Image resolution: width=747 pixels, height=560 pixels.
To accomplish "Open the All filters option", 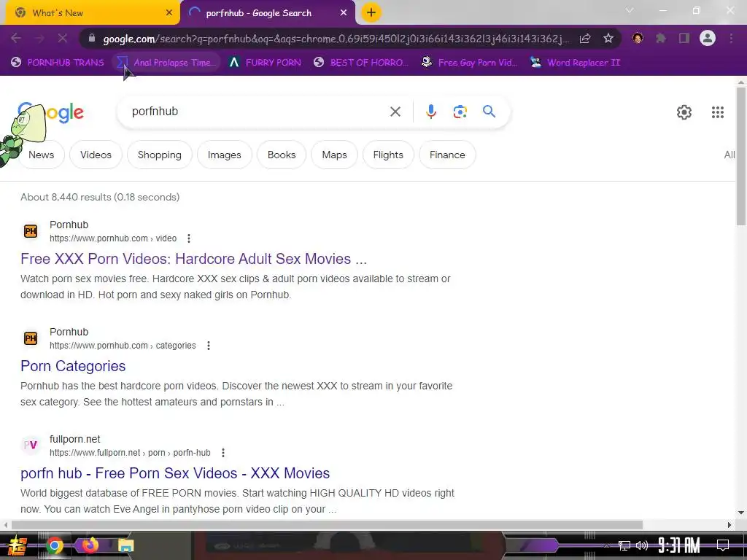I will [729, 155].
